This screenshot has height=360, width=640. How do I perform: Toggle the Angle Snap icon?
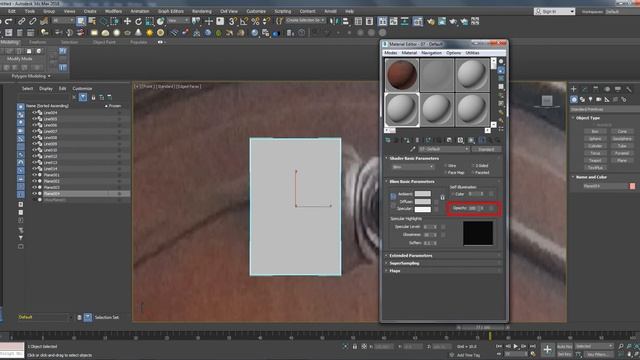(x=244, y=21)
